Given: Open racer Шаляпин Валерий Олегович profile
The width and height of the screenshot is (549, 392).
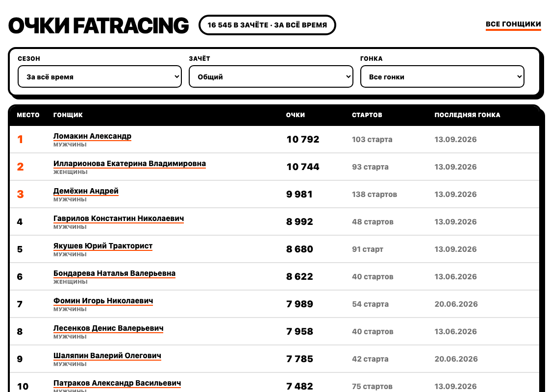Looking at the screenshot, I should pos(107,356).
